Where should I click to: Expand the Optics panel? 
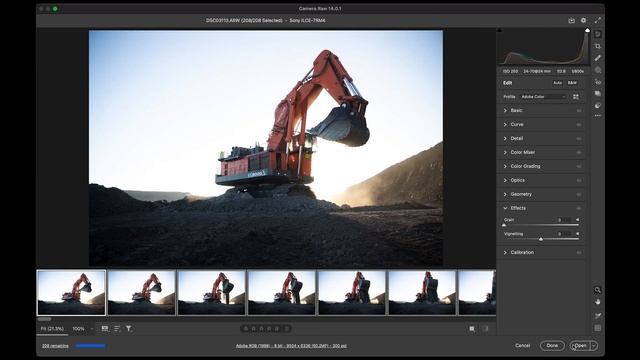click(x=505, y=180)
